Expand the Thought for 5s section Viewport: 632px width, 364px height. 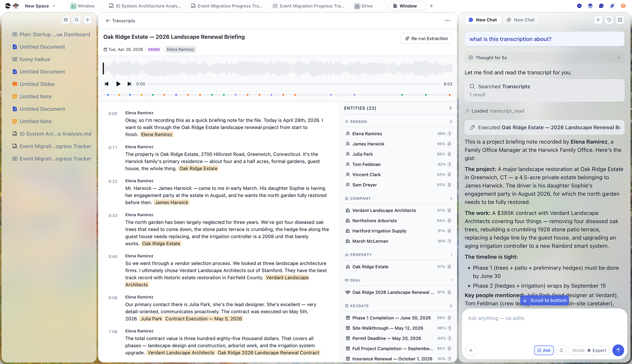click(x=544, y=58)
